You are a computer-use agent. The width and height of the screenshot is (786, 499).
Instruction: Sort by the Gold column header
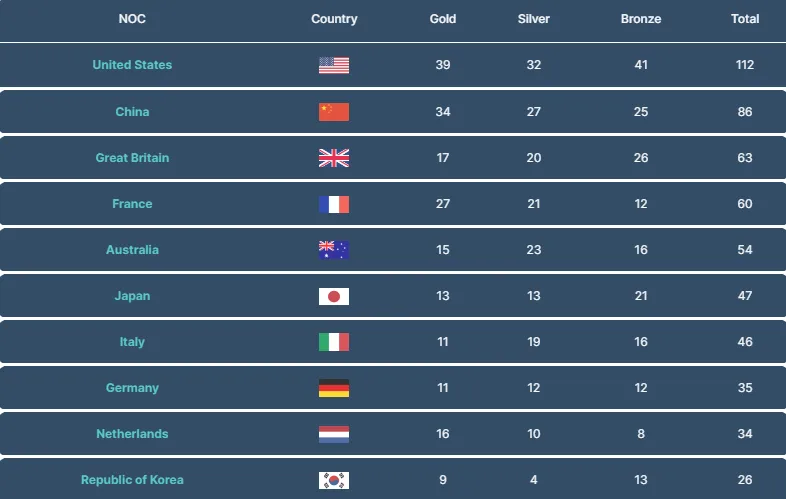443,19
